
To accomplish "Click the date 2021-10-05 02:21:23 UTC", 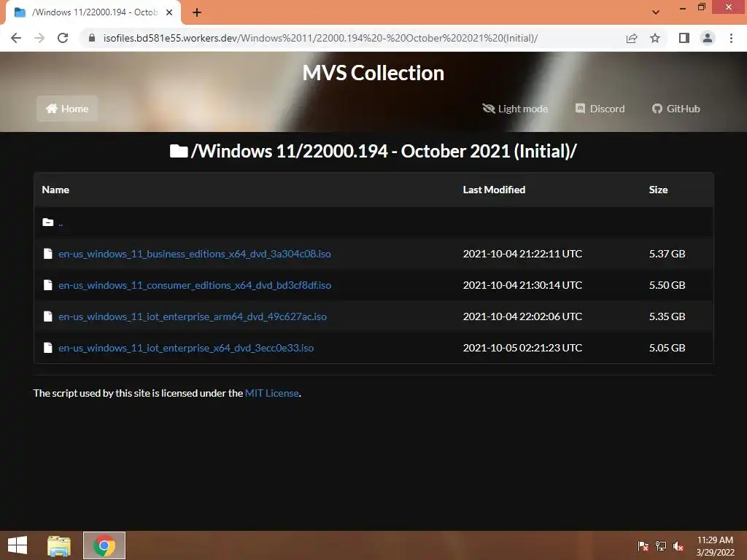I will coord(522,348).
